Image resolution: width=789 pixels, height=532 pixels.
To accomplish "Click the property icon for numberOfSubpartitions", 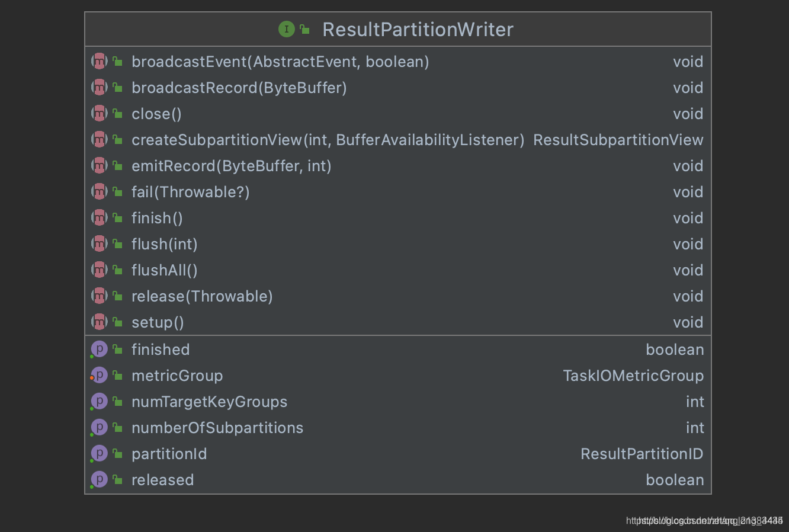I will click(100, 427).
